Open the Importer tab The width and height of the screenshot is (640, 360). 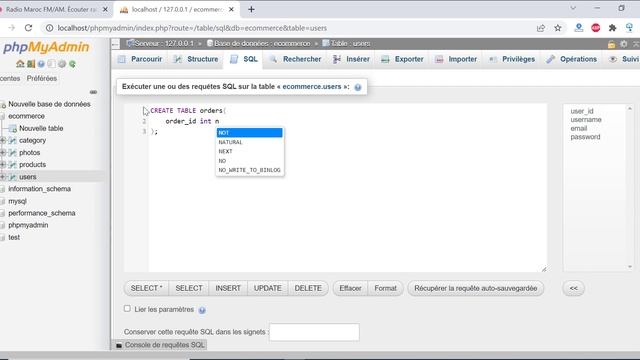456,59
